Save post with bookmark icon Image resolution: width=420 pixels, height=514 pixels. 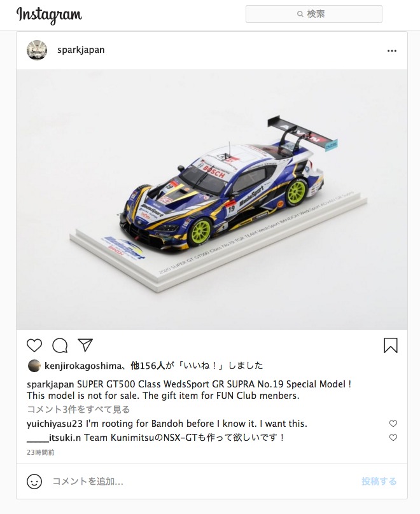391,345
